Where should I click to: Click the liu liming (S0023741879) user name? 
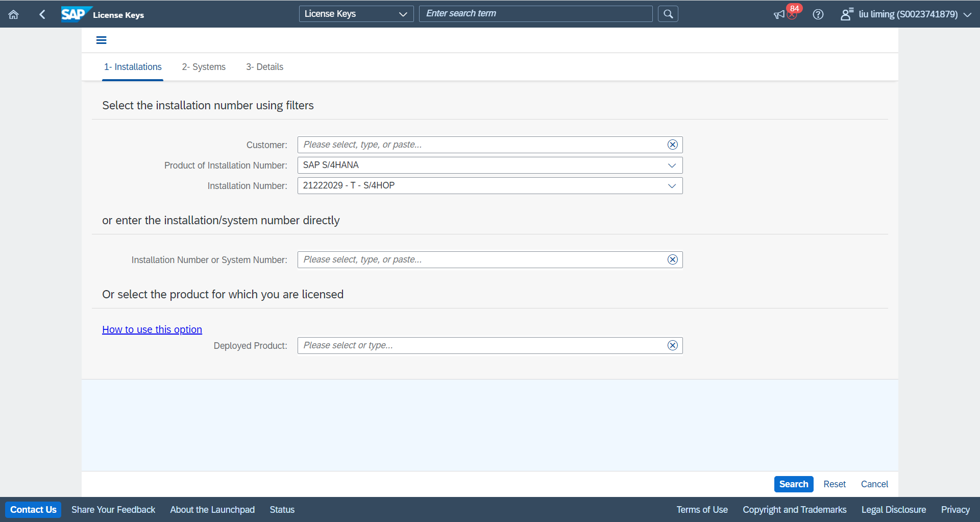pyautogui.click(x=908, y=14)
